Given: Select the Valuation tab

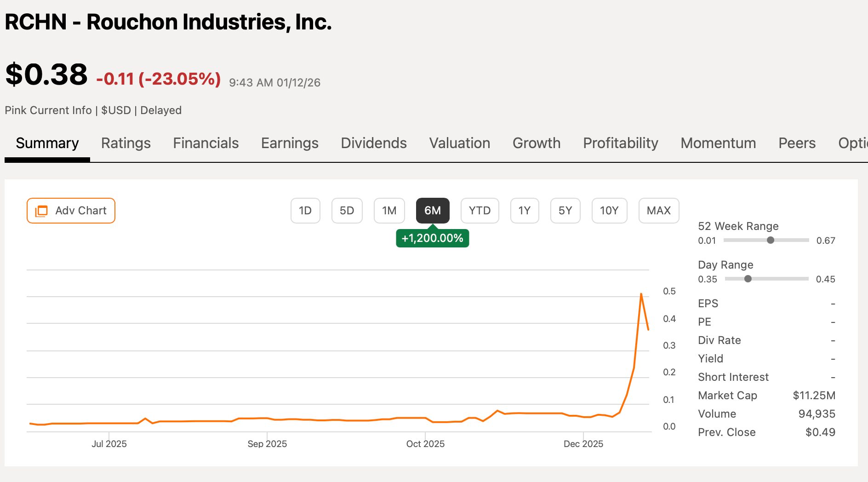Looking at the screenshot, I should tap(459, 143).
